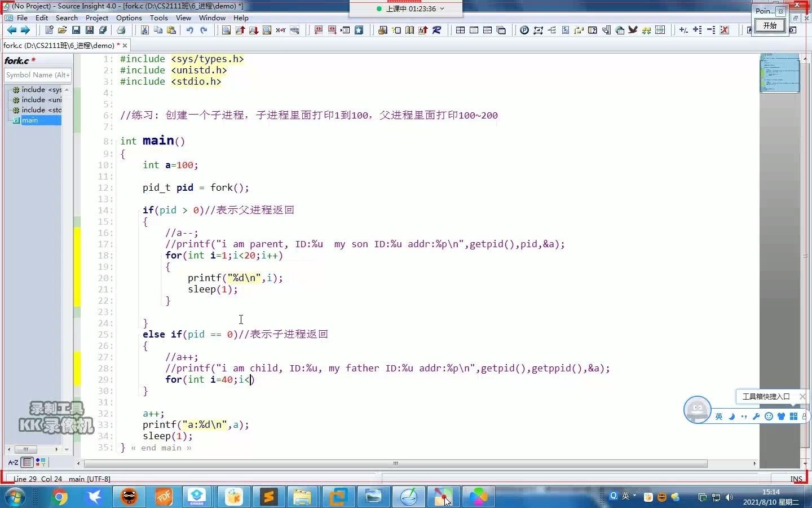Undo the last edit with the Undo icon
Image resolution: width=812 pixels, height=508 pixels.
[190, 30]
